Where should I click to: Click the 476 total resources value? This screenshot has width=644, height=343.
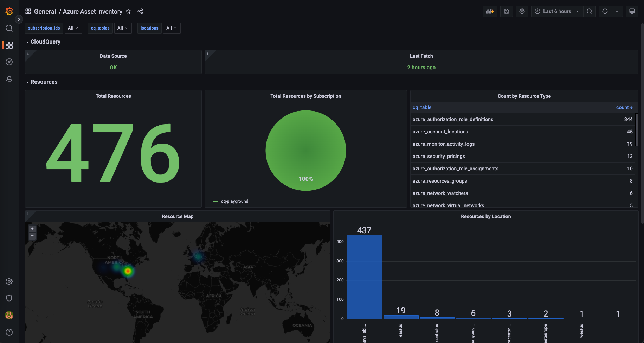coord(113,153)
